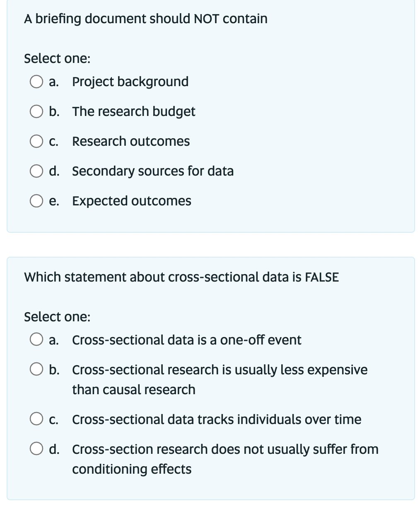Screen dimensions: 420x506
Task: Click the text 'Research outcomes'
Action: point(131,142)
